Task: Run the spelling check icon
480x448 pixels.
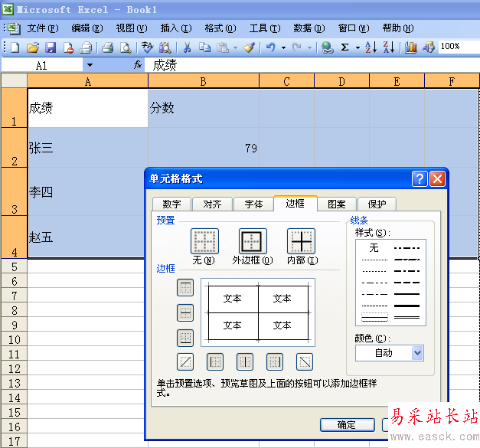Action: [147, 47]
